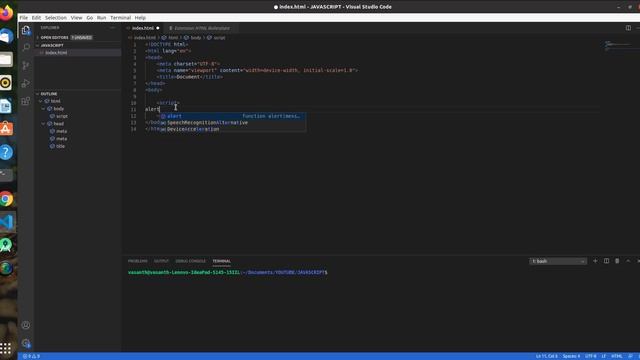The width and height of the screenshot is (640, 360).
Task: Choose SpeechRecognitionAlternative suggestion
Action: [x=232, y=123]
